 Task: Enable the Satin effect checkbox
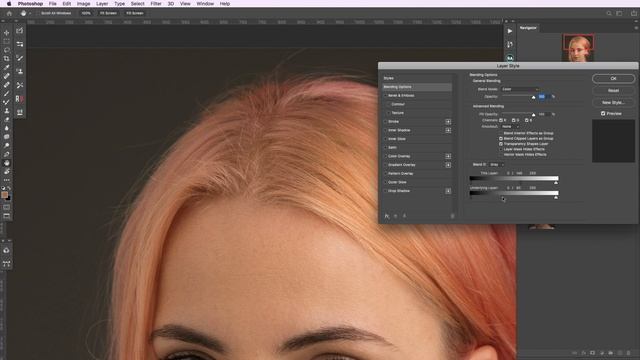tap(385, 147)
